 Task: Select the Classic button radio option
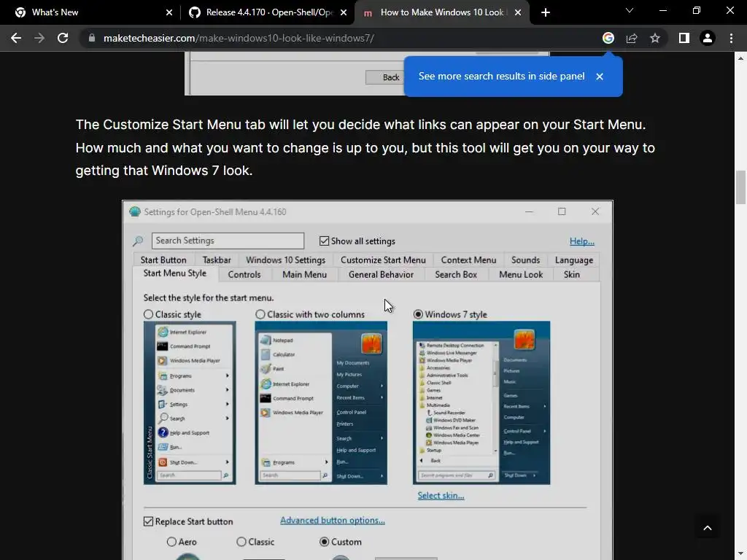[241, 542]
